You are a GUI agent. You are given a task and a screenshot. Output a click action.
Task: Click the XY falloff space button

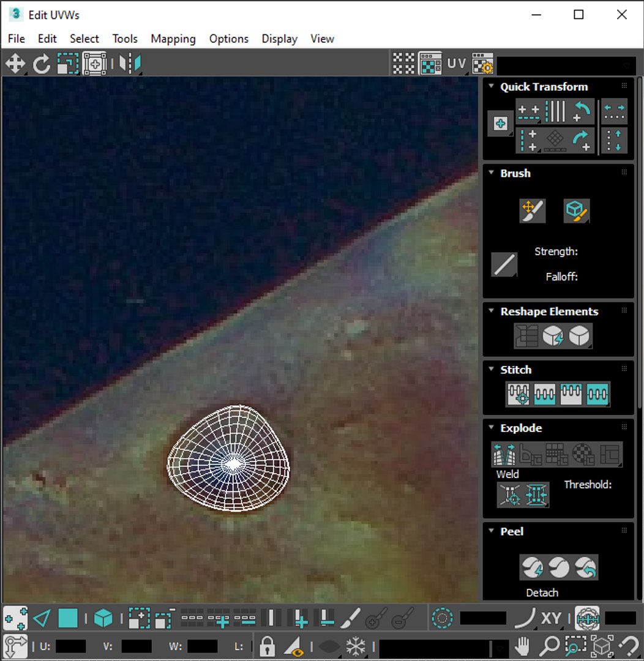pyautogui.click(x=551, y=618)
